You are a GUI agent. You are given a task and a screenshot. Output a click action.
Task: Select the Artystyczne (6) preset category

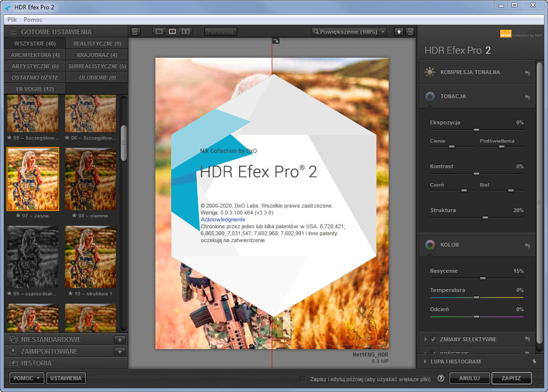point(35,66)
